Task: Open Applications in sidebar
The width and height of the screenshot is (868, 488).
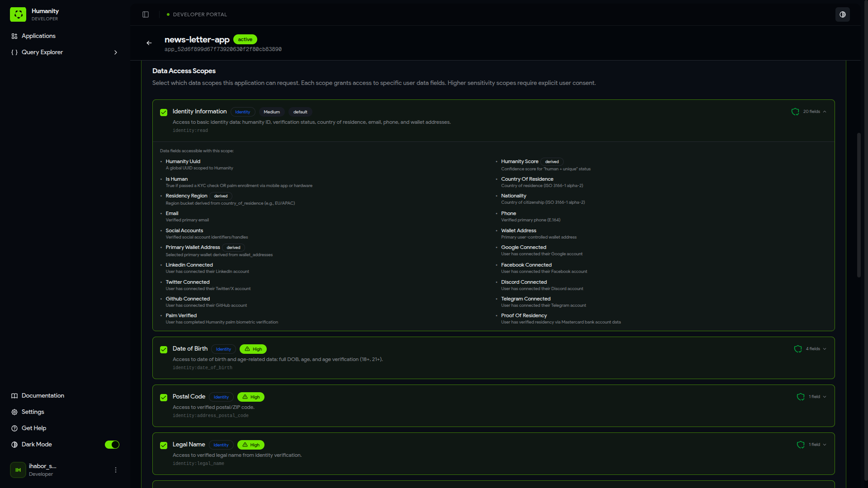Action: point(38,36)
